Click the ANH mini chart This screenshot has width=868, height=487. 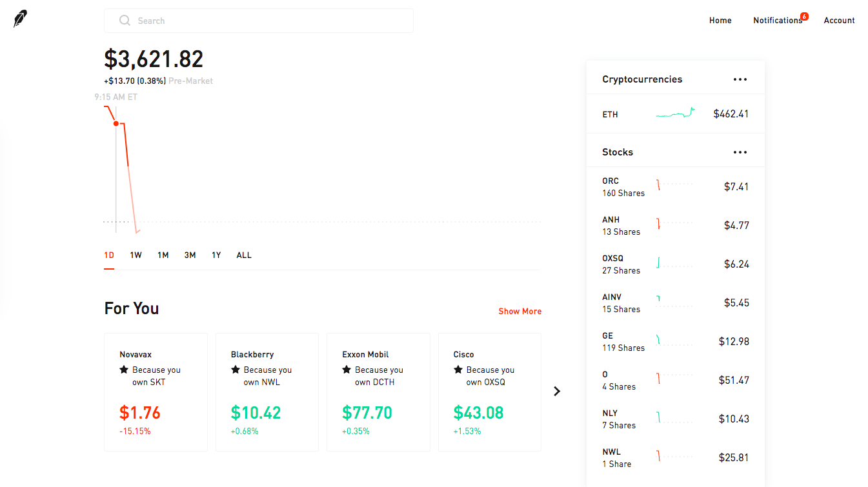click(x=674, y=224)
